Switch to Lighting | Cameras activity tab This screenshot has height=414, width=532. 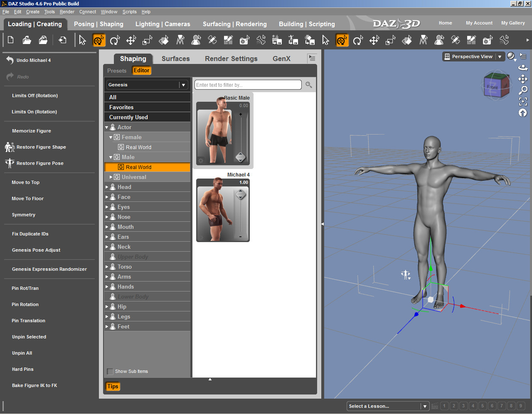[x=163, y=24]
